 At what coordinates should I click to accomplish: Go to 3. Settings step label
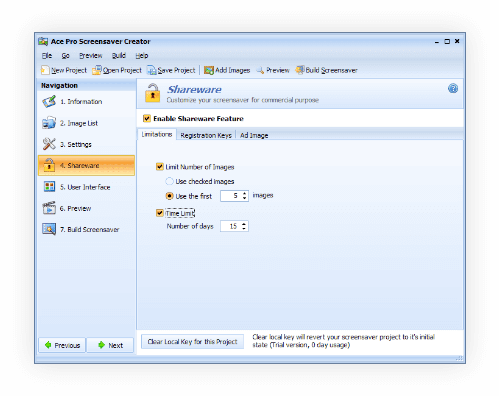click(76, 145)
